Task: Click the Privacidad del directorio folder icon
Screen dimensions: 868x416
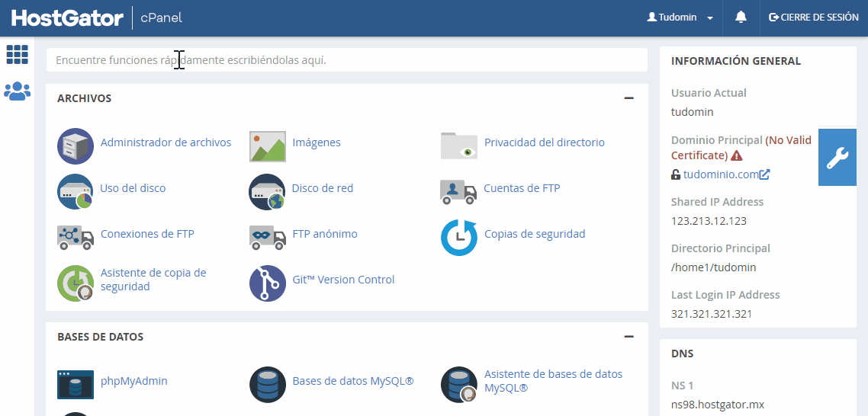Action: coord(459,146)
